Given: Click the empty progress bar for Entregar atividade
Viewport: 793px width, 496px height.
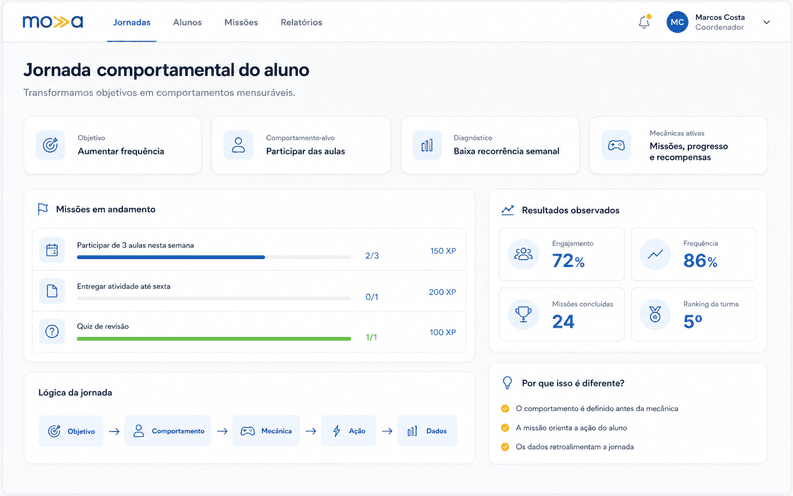Looking at the screenshot, I should point(214,298).
